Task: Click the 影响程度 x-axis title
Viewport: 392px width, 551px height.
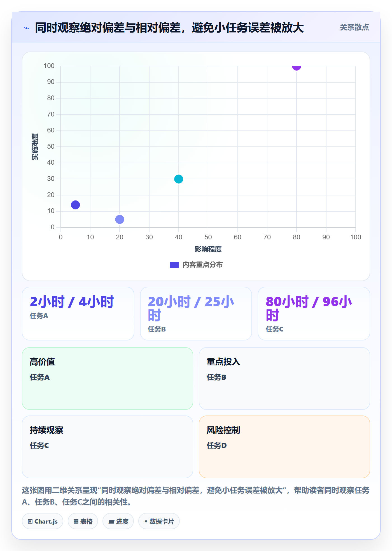Action: 208,249
